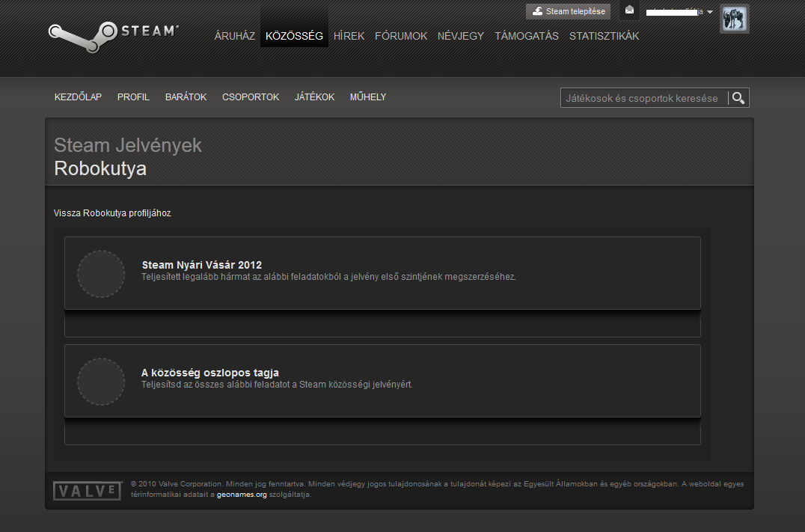The image size is (805, 532).
Task: Go to HÍREK
Action: [349, 36]
